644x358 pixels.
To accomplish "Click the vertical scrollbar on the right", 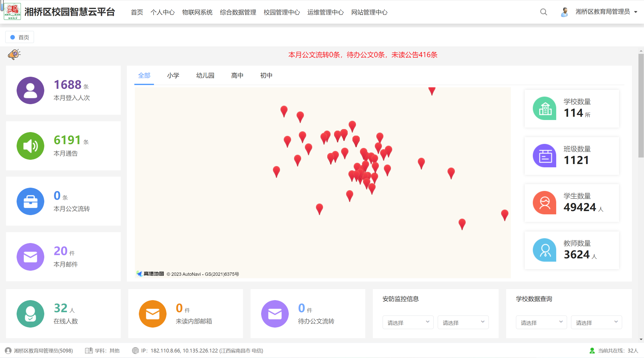I will 641,101.
